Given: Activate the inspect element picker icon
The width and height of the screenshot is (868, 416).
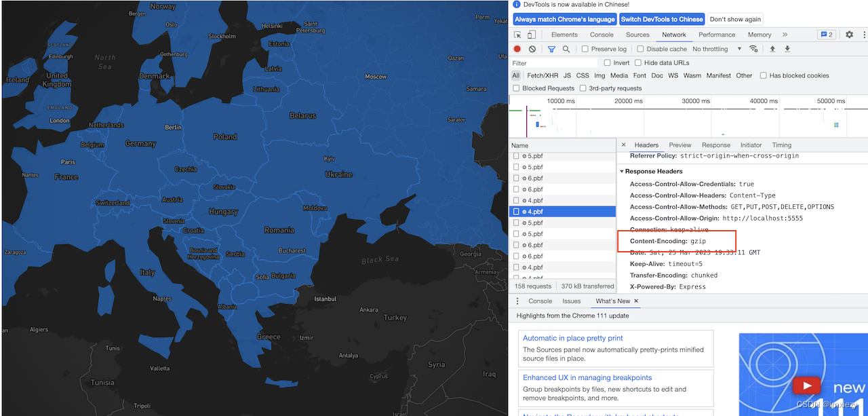Looking at the screenshot, I should [x=518, y=35].
